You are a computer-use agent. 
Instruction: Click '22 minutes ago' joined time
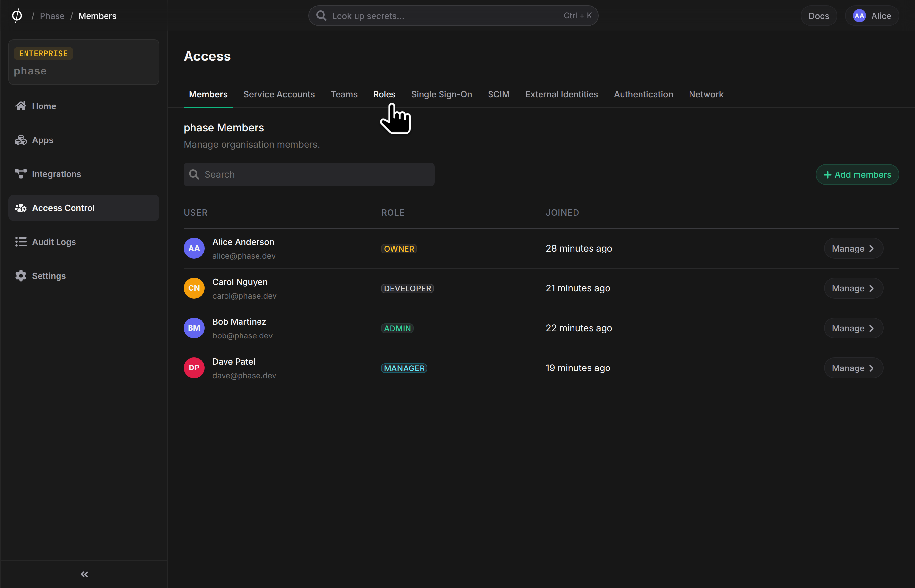click(x=578, y=328)
